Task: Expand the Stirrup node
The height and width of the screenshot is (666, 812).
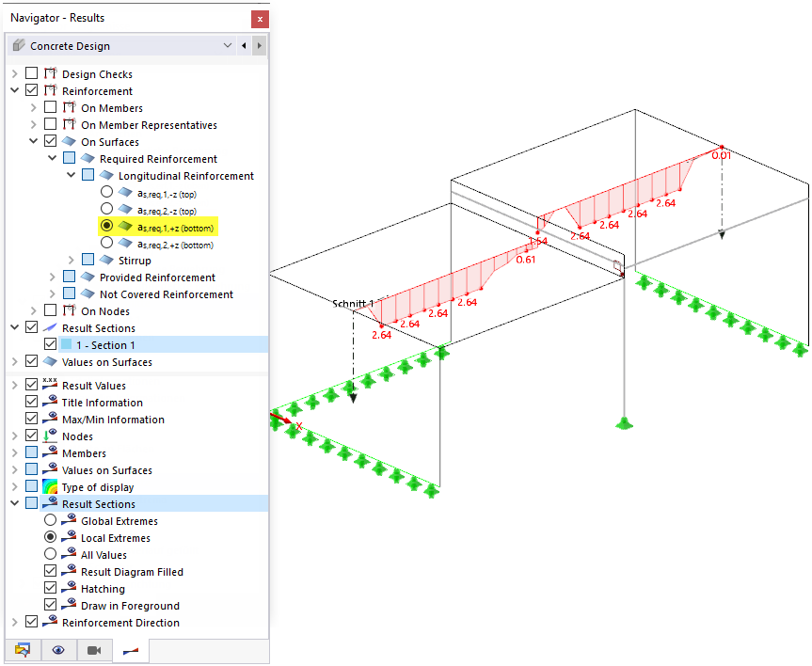Action: coord(72,260)
